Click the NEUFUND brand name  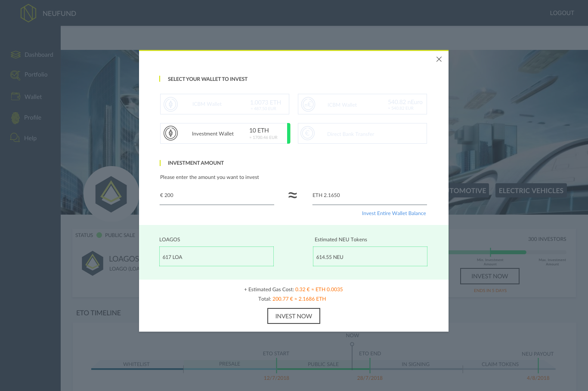point(59,13)
